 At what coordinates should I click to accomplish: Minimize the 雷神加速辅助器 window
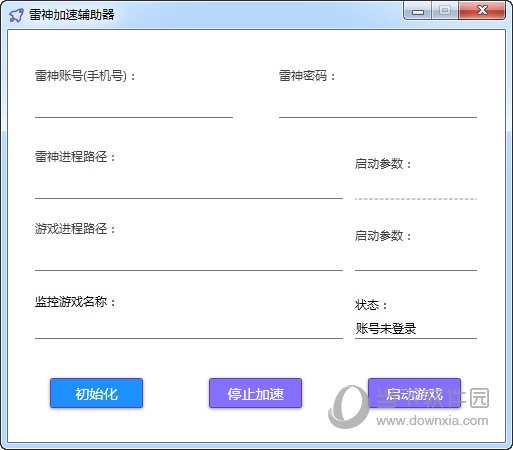coord(418,11)
